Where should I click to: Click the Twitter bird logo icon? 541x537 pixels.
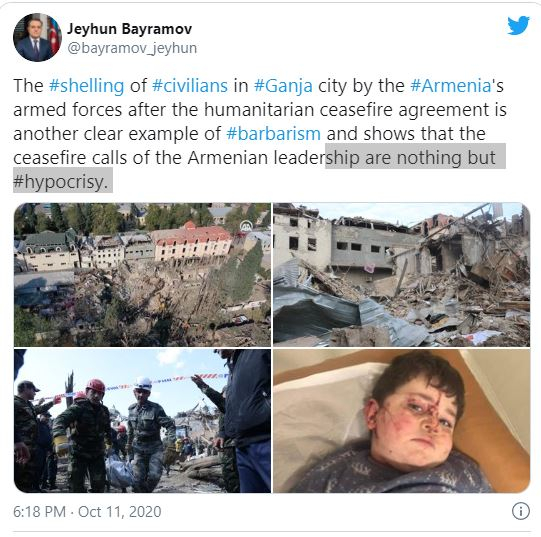[518, 25]
